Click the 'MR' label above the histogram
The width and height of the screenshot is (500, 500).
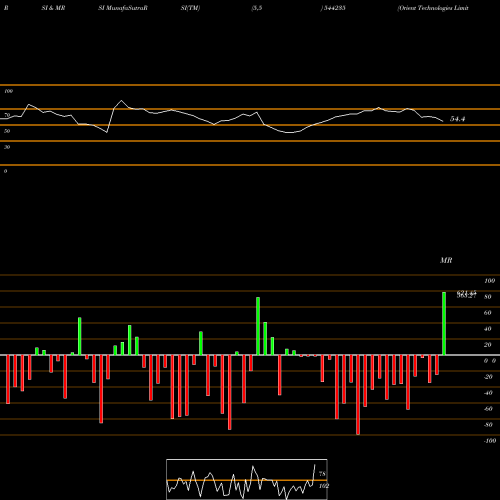(x=446, y=260)
